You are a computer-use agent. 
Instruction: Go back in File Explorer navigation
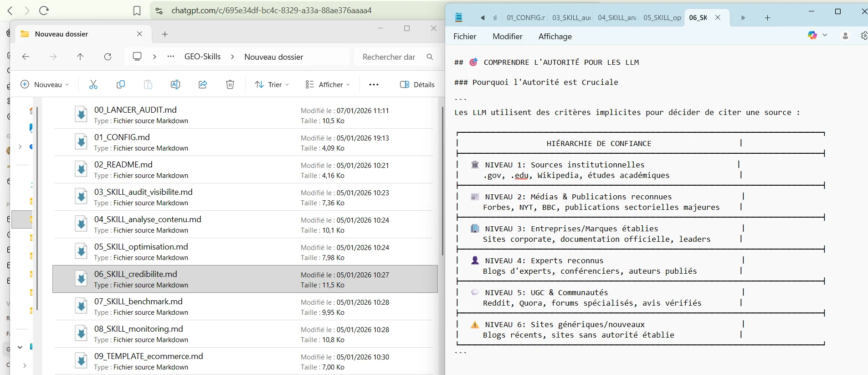point(26,57)
